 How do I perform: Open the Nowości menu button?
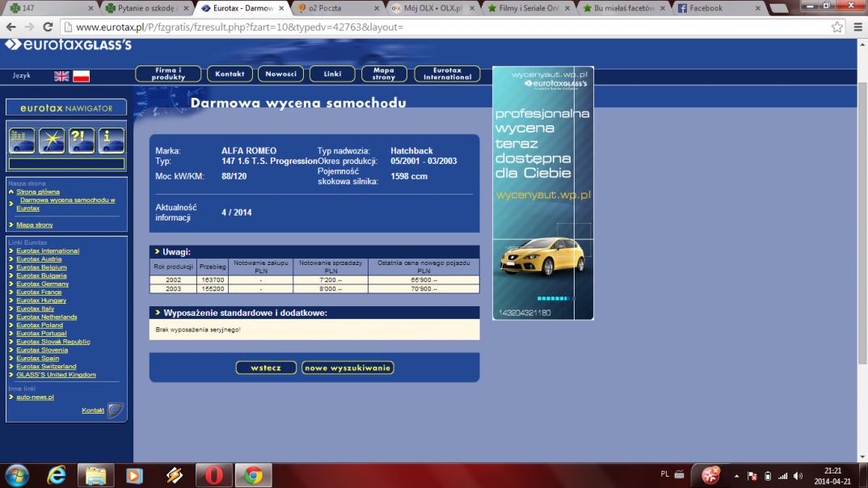click(x=280, y=74)
